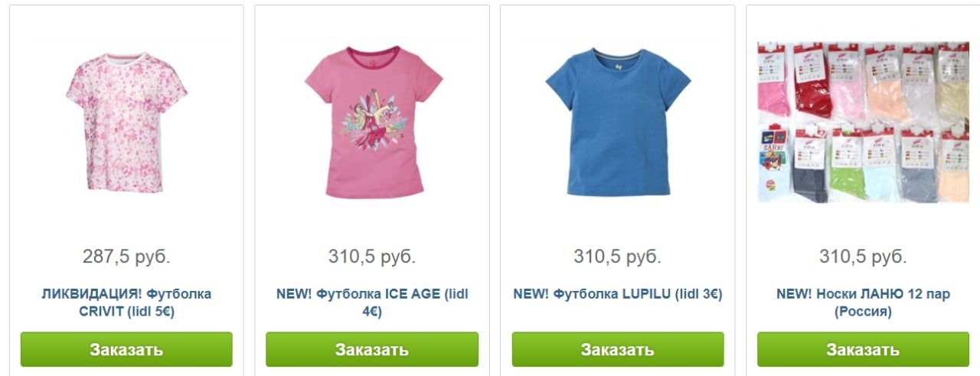Select the price under the socks image

click(x=863, y=257)
